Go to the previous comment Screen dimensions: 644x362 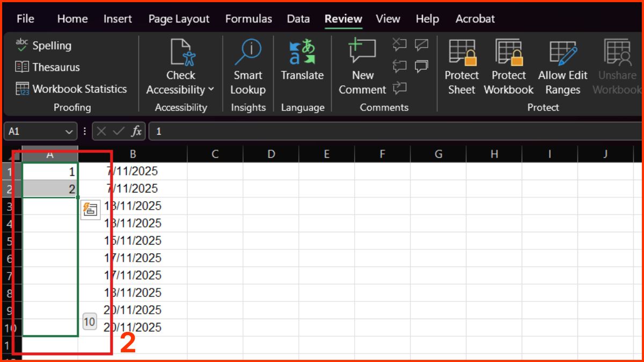point(400,66)
